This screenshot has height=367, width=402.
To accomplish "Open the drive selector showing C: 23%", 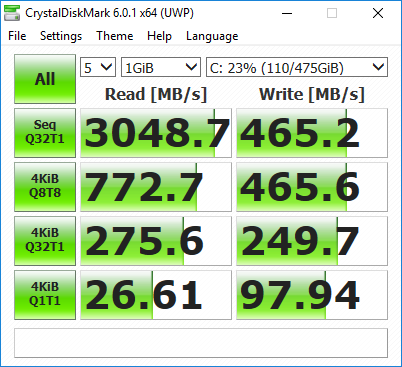I will pyautogui.click(x=297, y=67).
